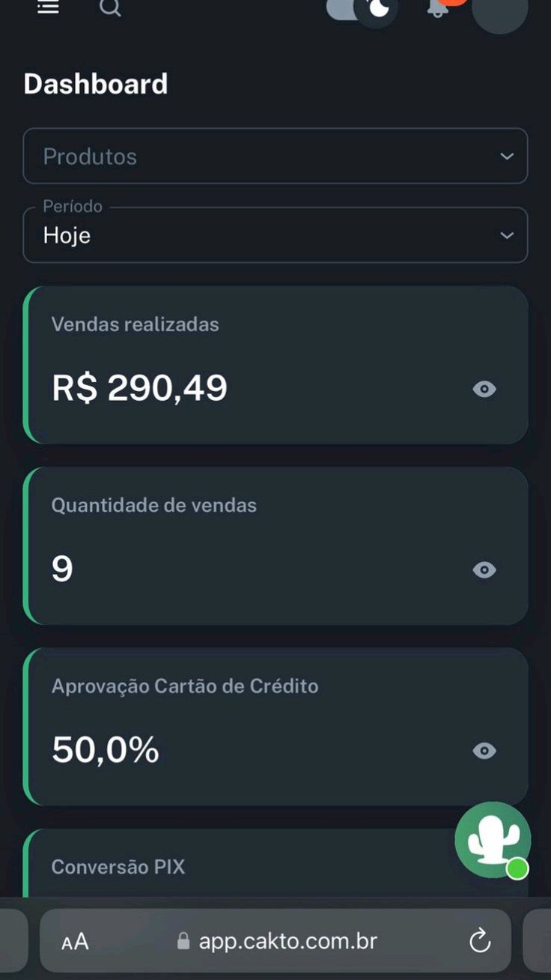The height and width of the screenshot is (980, 551).
Task: Toggle visibility of Aprovação Cartão de Crédito
Action: pyautogui.click(x=484, y=751)
